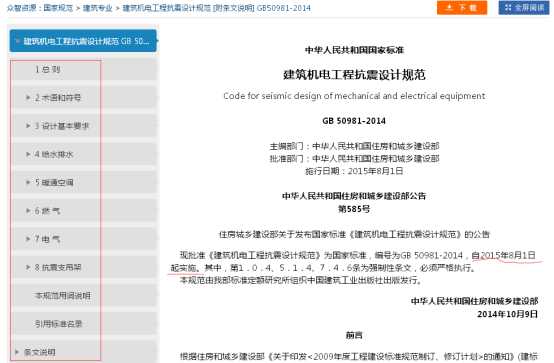Click the underlined text 自2015年8月1日
The image size is (554, 363).
tap(504, 255)
